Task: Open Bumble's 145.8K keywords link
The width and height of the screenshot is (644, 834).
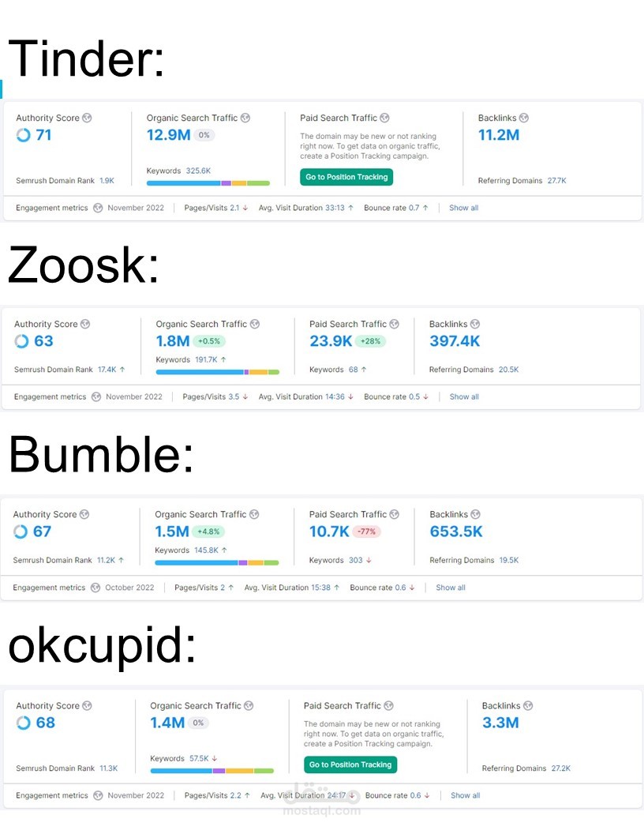Action: (x=205, y=550)
